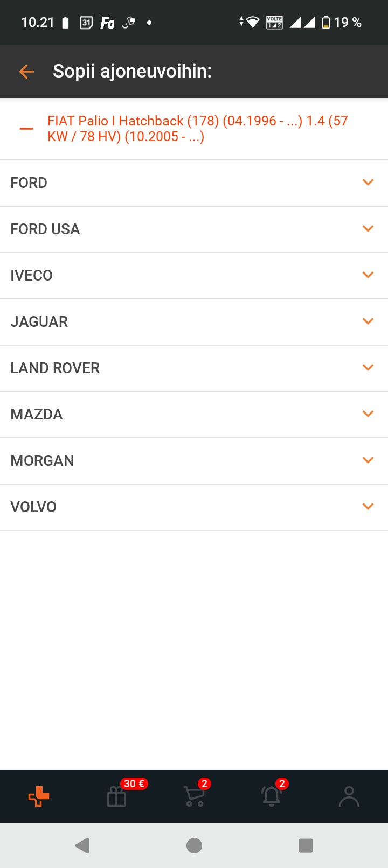
Task: Open the shopping cart
Action: (194, 796)
